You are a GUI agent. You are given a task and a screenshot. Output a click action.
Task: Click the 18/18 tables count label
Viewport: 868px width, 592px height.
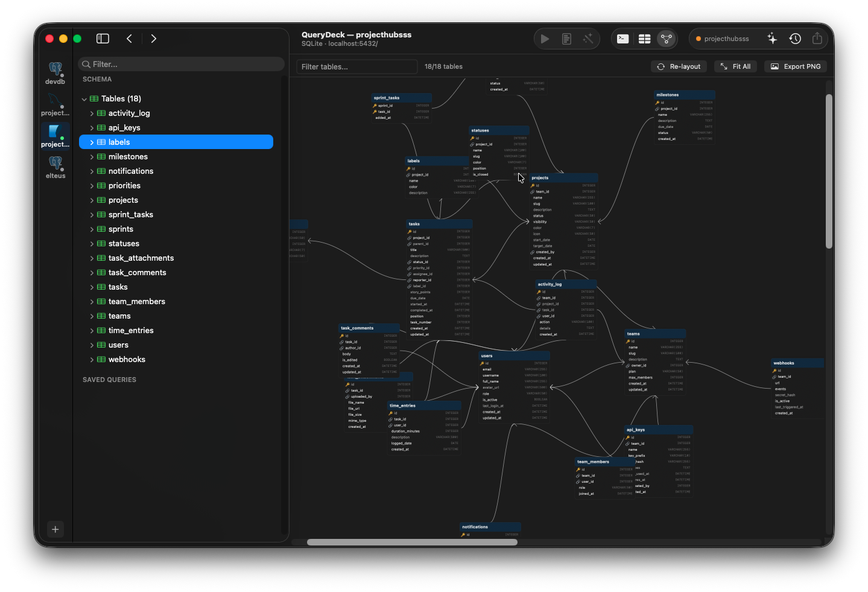coord(443,66)
